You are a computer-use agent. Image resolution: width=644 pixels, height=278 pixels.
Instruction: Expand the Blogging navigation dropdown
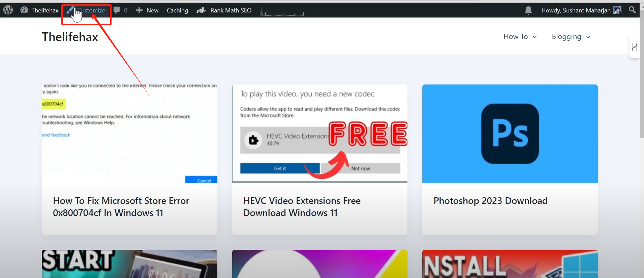tap(571, 37)
